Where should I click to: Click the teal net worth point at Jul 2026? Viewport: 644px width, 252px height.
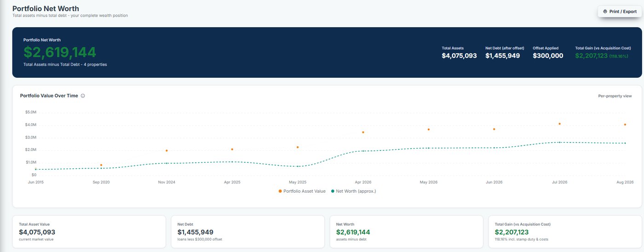pos(560,142)
